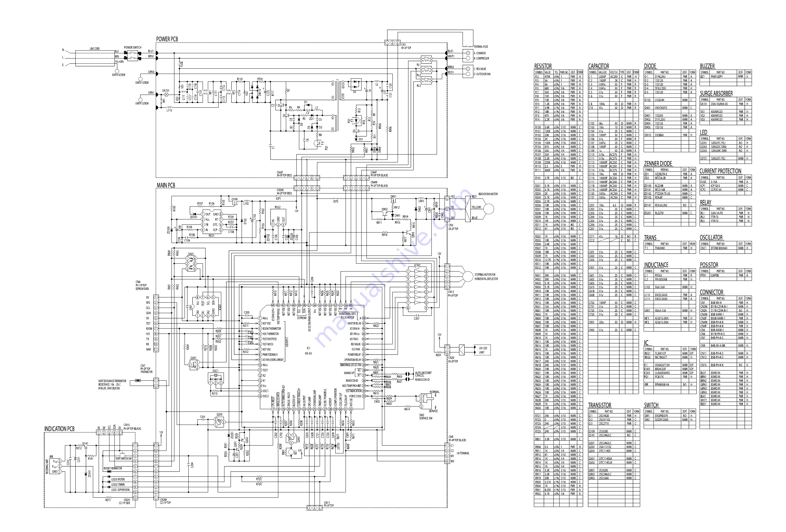Select the RESISTOR table heading

click(x=543, y=66)
